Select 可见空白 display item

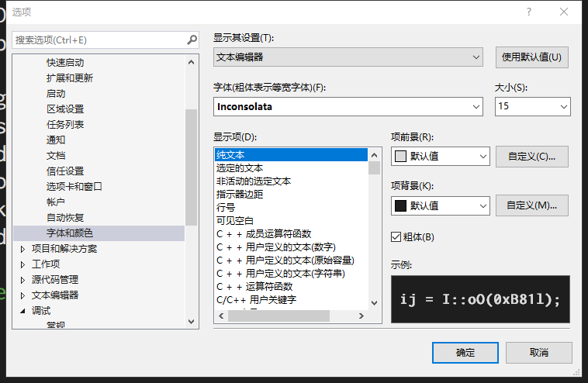click(x=291, y=221)
